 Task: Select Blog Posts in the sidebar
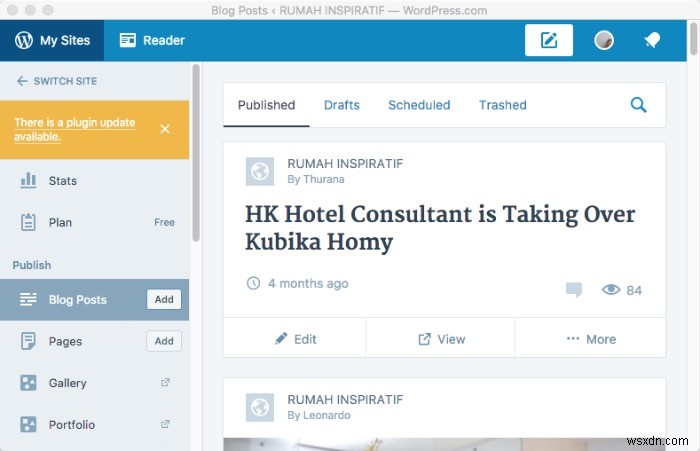click(72, 300)
